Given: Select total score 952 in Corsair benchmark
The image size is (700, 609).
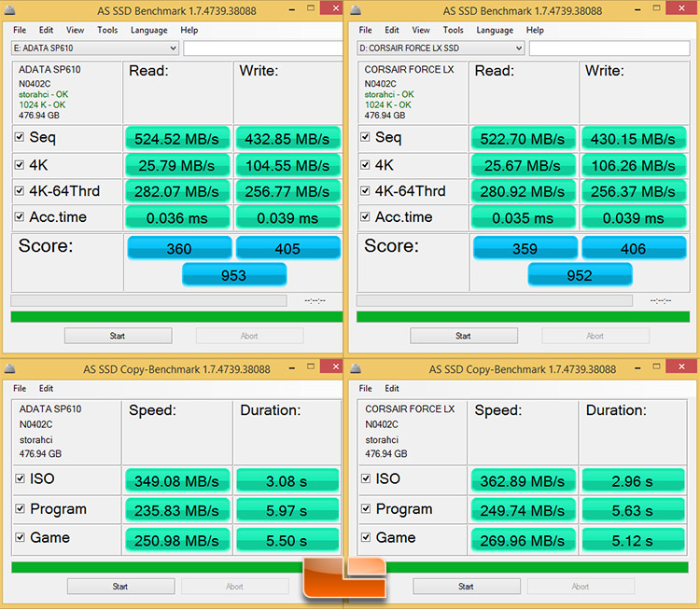Looking at the screenshot, I should [x=580, y=275].
